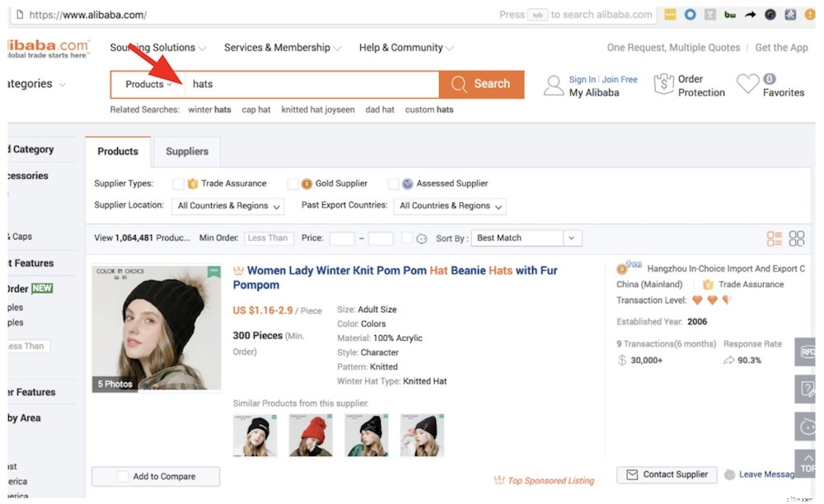Open the chat support smiley icon
824x504 pixels.
806,427
